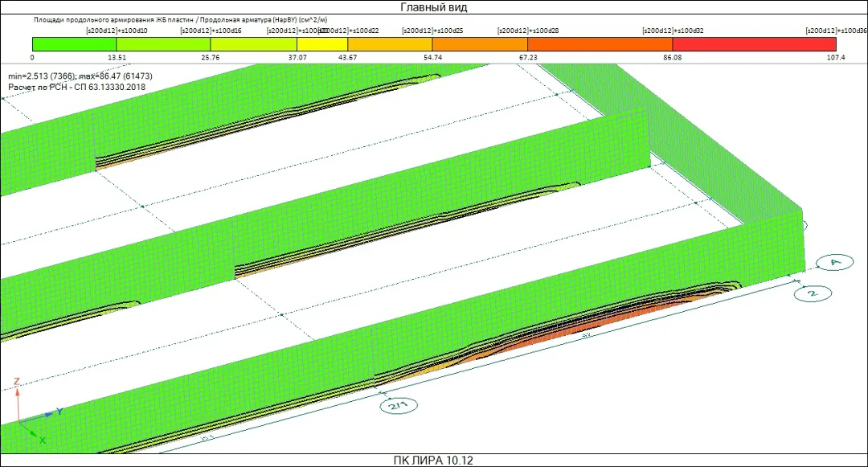Viewport: 868px width, 467px height.
Task: Click the "min=2.513 (7366); max=86.47 (61473)" line
Action: coord(80,76)
